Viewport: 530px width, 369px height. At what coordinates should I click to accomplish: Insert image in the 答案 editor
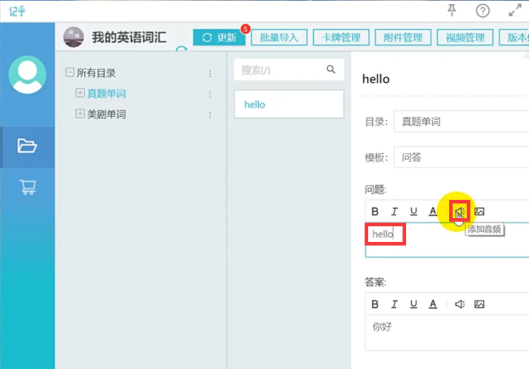[479, 304]
